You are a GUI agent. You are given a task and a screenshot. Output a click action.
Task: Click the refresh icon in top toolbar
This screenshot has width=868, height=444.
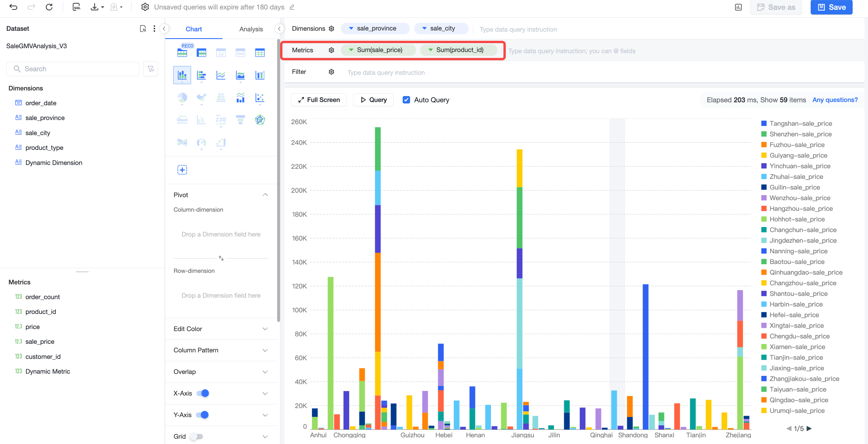coord(49,7)
